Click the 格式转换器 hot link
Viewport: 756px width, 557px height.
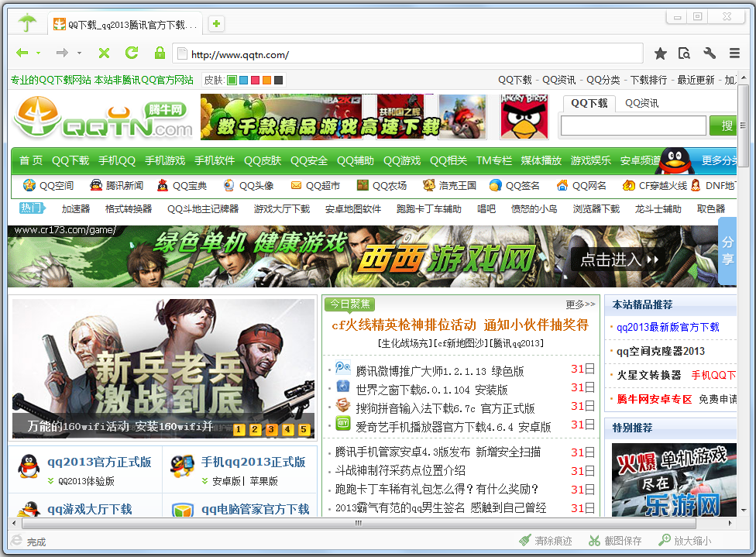tap(129, 209)
